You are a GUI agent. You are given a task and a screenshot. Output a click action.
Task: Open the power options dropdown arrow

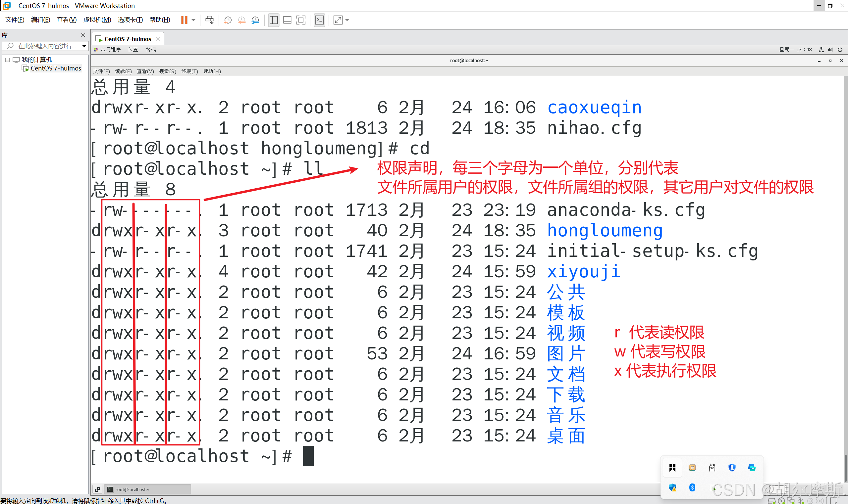pyautogui.click(x=193, y=20)
